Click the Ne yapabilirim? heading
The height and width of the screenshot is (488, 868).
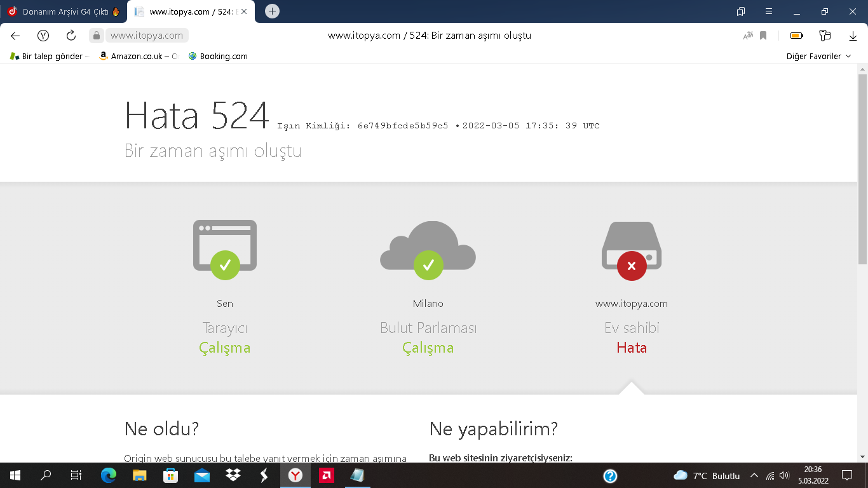(494, 429)
